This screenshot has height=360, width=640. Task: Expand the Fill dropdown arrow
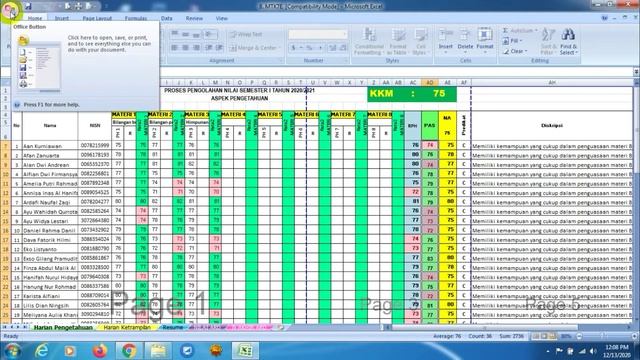pos(521,41)
